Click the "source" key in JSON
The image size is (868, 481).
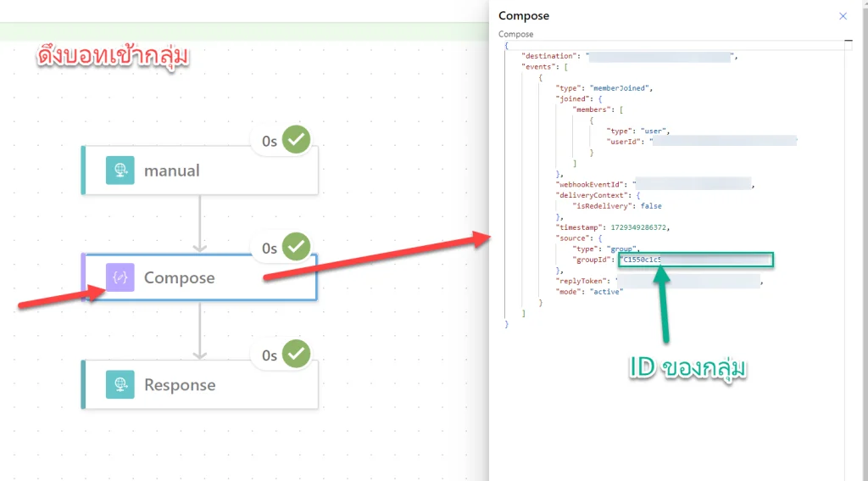573,238
